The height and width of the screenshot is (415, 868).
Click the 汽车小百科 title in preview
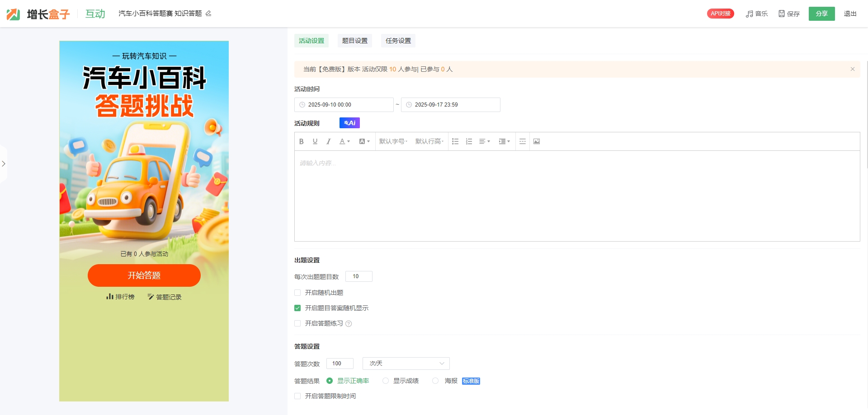point(144,78)
